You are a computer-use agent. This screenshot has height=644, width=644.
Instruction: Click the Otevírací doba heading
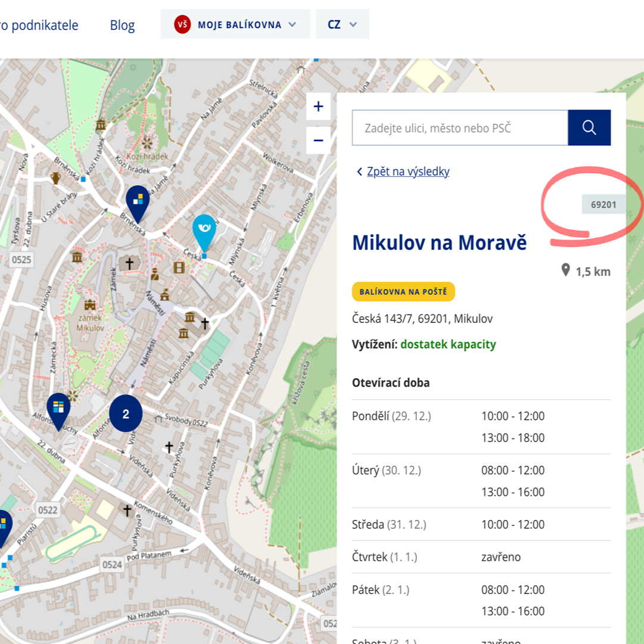[391, 383]
